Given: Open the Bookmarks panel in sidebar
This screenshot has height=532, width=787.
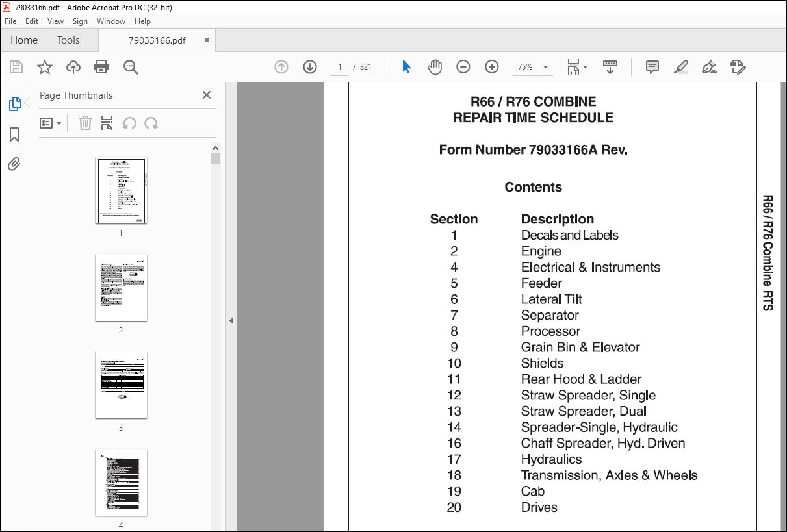Looking at the screenshot, I should [14, 134].
